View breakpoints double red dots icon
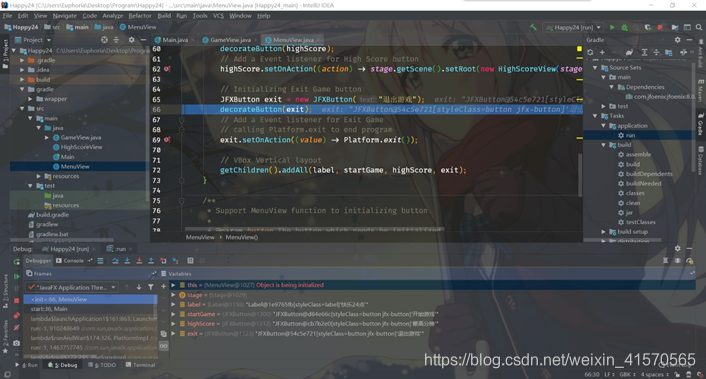 (x=17, y=316)
